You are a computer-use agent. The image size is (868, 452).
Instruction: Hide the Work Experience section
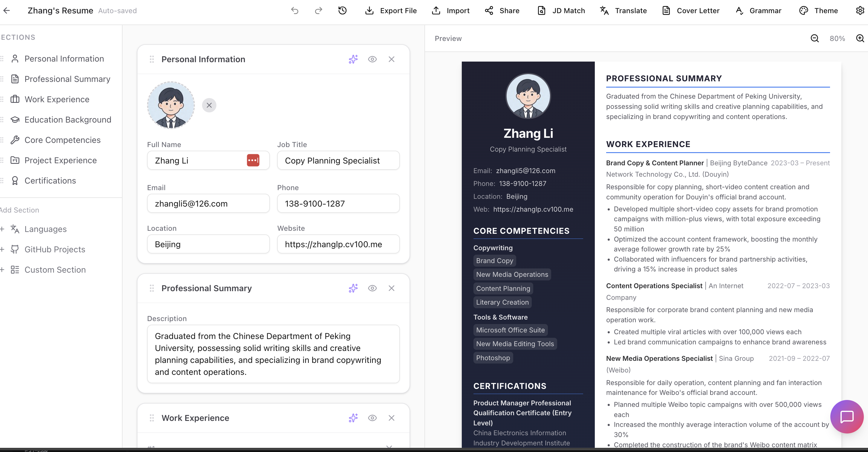tap(372, 418)
